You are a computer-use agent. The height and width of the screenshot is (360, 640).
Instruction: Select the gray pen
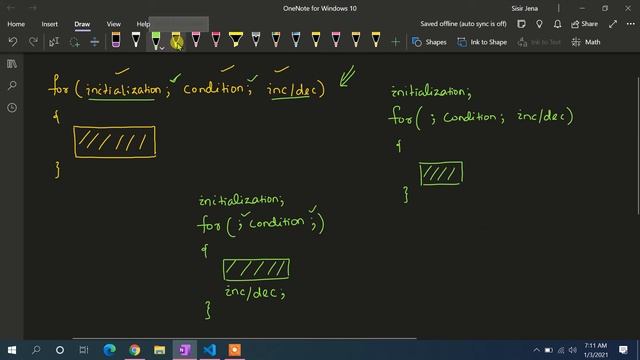tap(256, 40)
